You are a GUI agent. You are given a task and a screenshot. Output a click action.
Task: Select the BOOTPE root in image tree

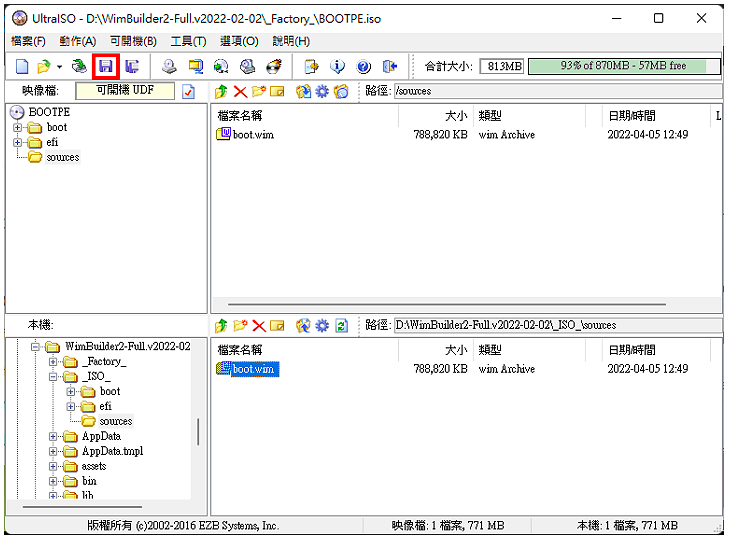coord(49,112)
